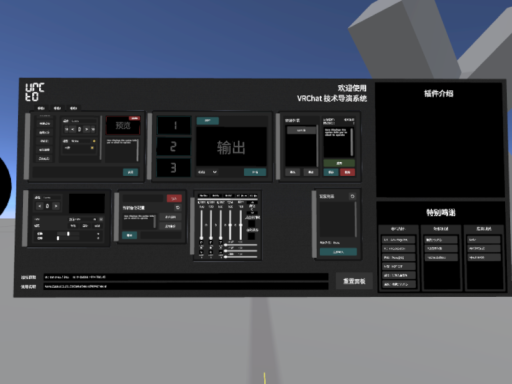Click the black preview box in lower-left panel

click(87, 203)
